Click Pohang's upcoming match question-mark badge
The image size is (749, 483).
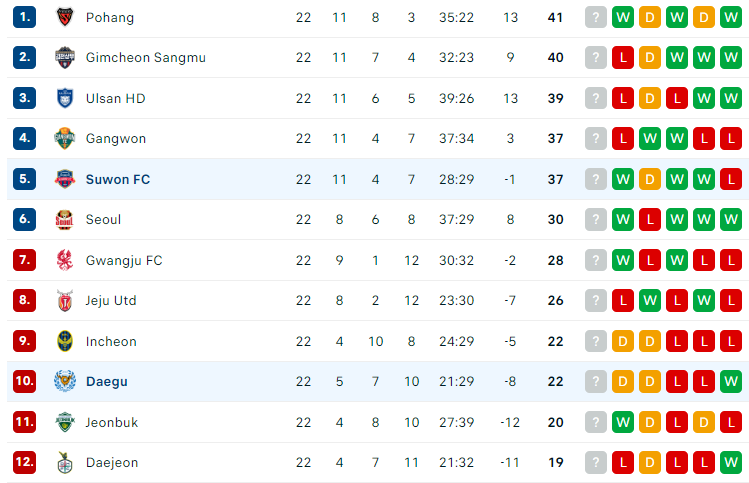coord(596,18)
